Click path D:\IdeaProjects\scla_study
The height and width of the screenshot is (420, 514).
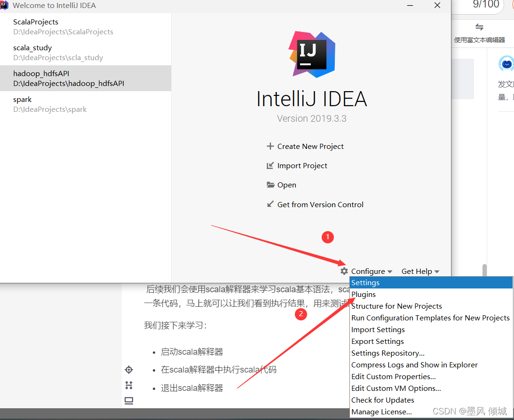[58, 58]
